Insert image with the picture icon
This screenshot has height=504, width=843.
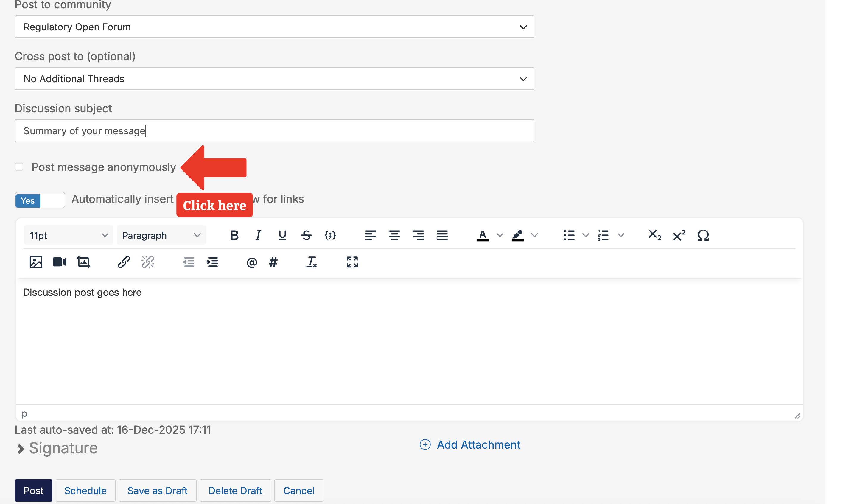(36, 262)
